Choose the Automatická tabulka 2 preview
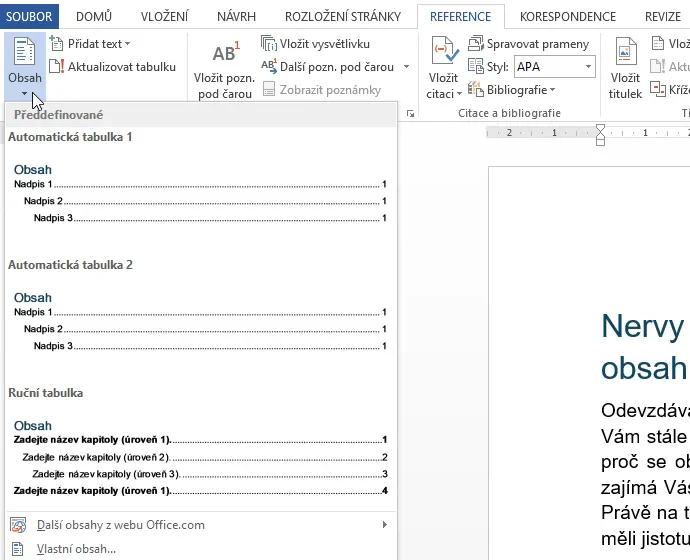Screen dimensions: 690x560 point(200,322)
